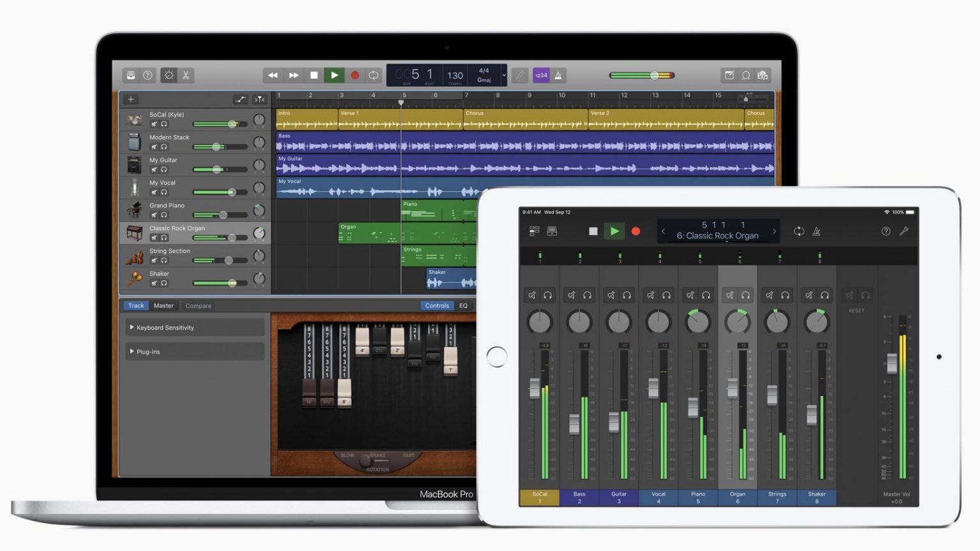Image resolution: width=980 pixels, height=551 pixels.
Task: Click the organ Rotation switch
Action: pos(366,460)
